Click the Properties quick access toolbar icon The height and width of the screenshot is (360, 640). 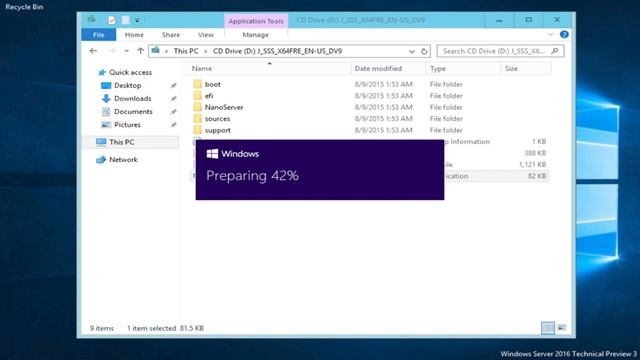coord(111,20)
